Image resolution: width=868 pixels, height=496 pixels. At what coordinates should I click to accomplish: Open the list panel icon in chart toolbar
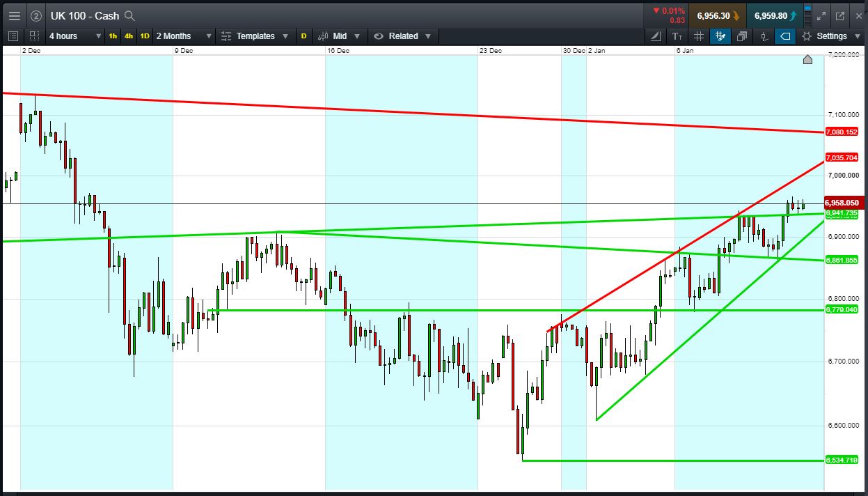click(x=13, y=36)
